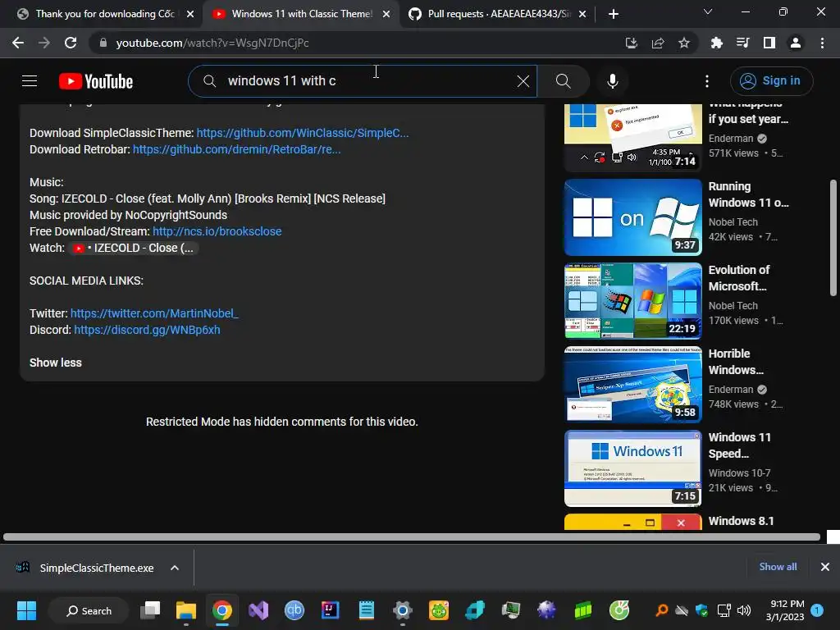This screenshot has height=630, width=840.
Task: Click the taskbar Search box
Action: (x=89, y=610)
